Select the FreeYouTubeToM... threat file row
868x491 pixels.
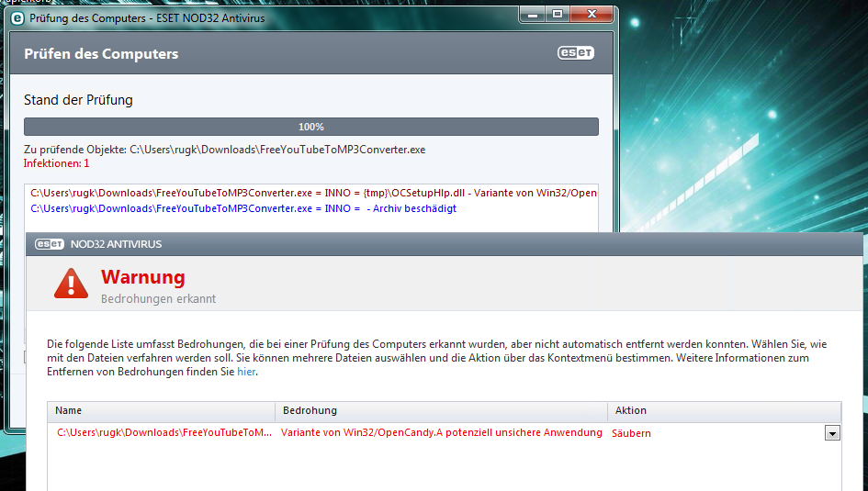point(164,433)
